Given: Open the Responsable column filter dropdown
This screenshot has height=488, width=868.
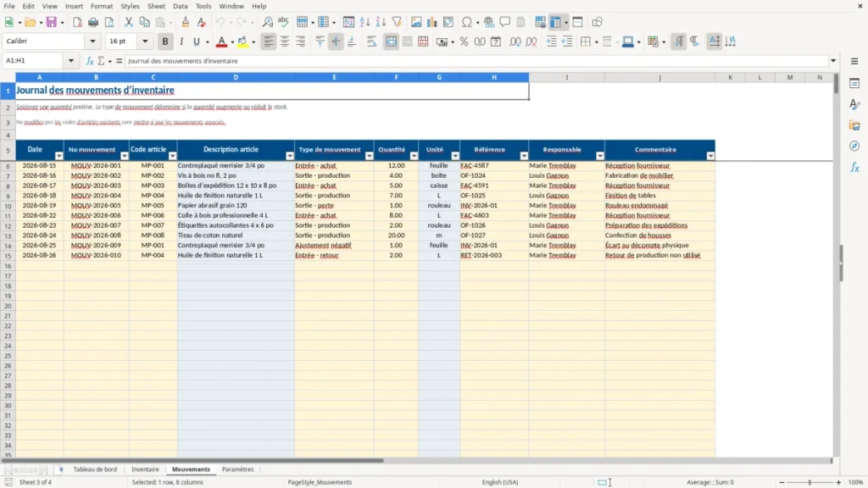Looking at the screenshot, I should [600, 156].
